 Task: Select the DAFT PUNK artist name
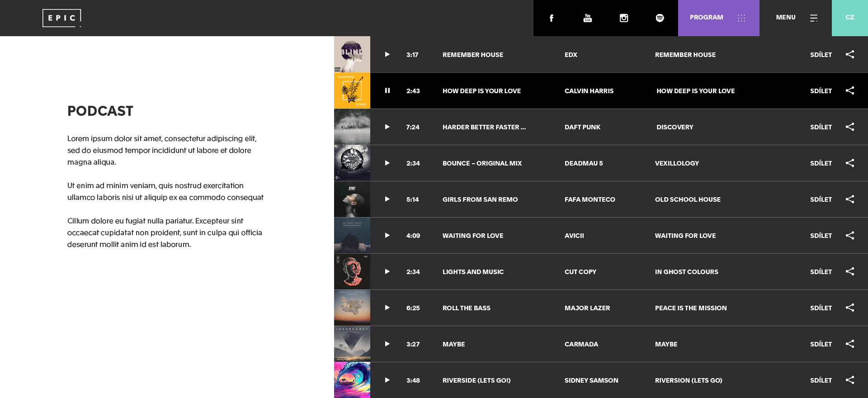582,127
